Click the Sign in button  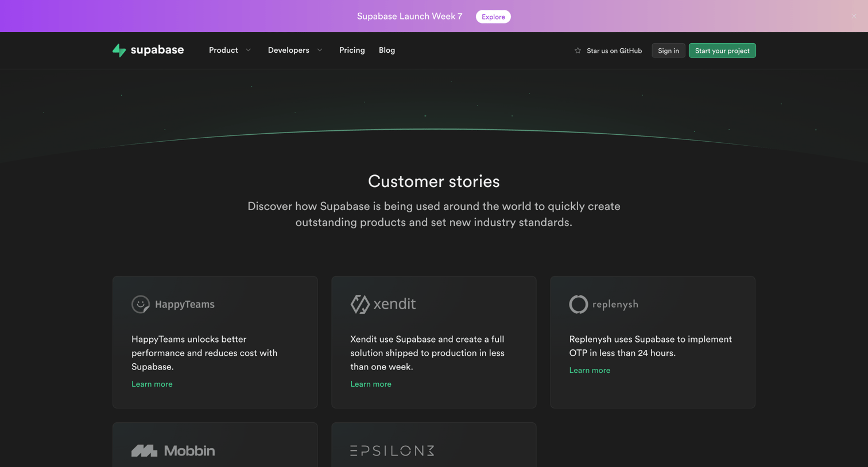(668, 50)
